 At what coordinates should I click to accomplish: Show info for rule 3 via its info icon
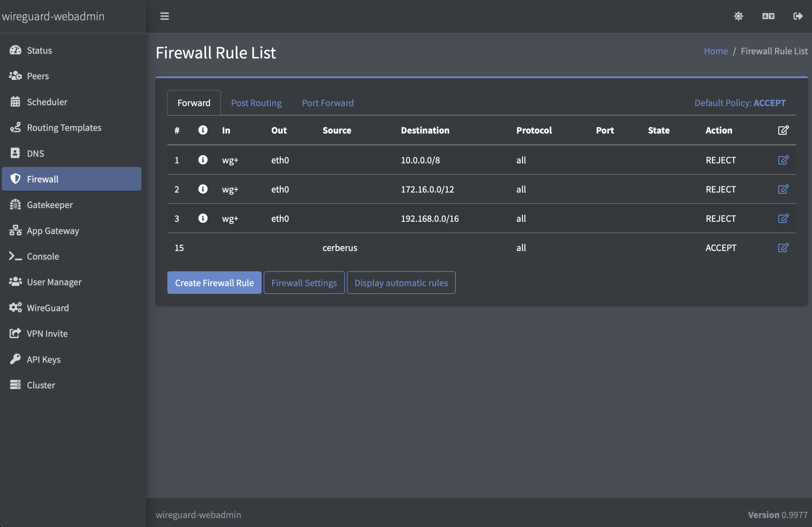[x=203, y=218]
